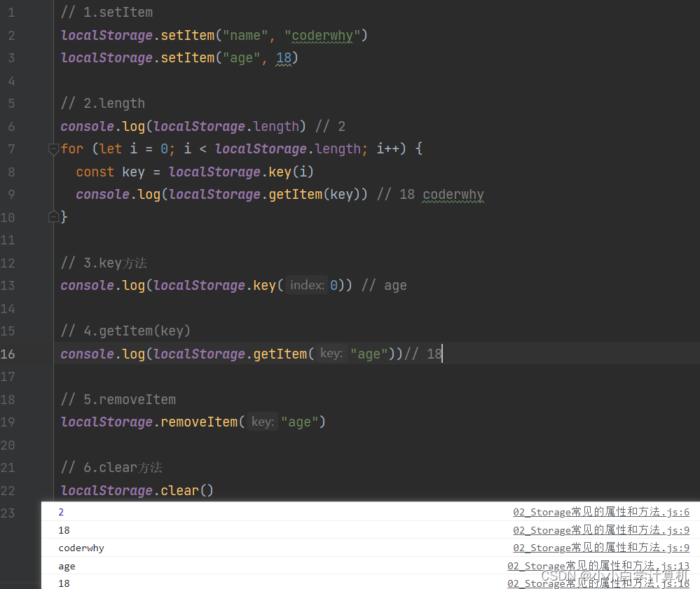Click line number 7 in the gutter
Viewport: 700px width, 589px height.
[11, 149]
